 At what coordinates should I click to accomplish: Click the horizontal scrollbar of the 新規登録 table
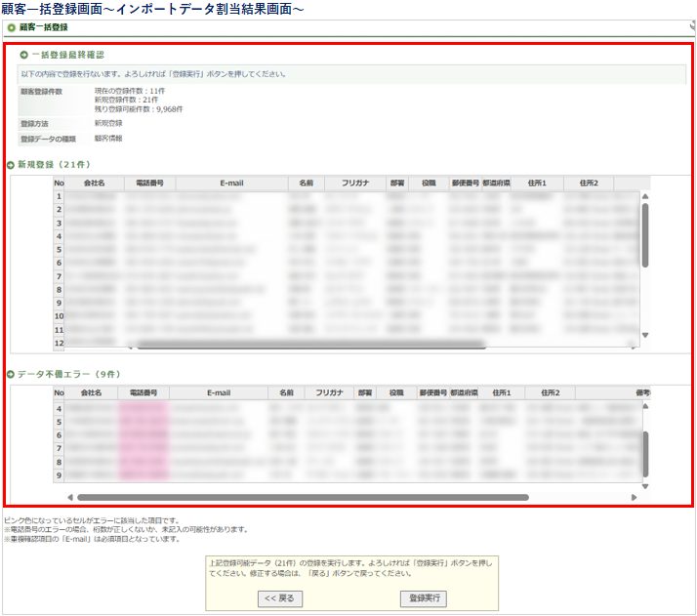tap(314, 345)
